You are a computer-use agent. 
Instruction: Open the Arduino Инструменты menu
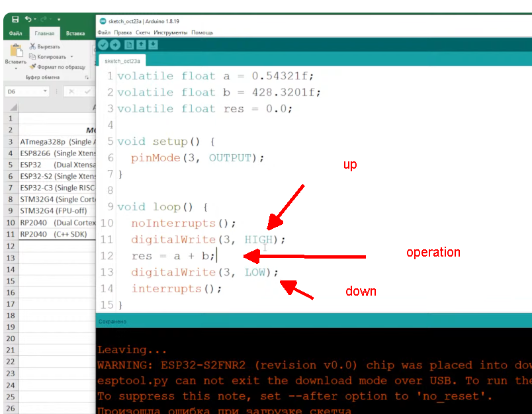click(170, 32)
